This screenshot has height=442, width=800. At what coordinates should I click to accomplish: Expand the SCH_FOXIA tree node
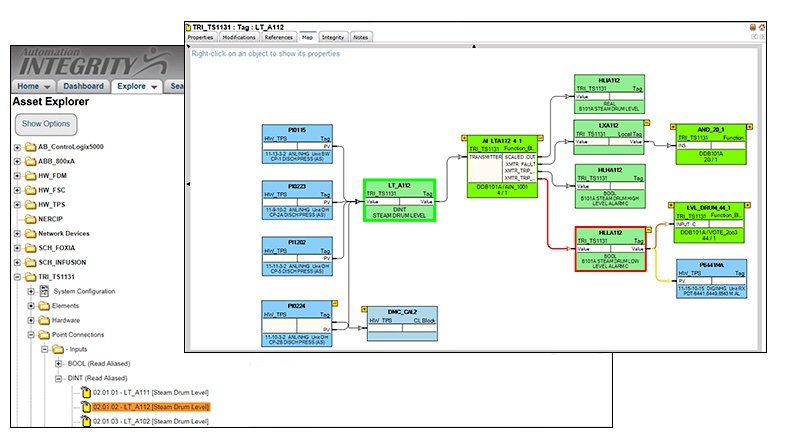click(17, 248)
